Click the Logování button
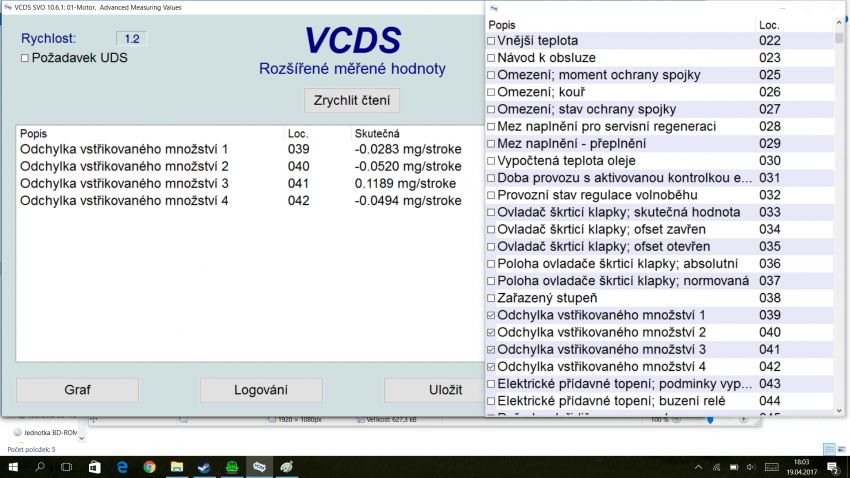 [x=261, y=390]
